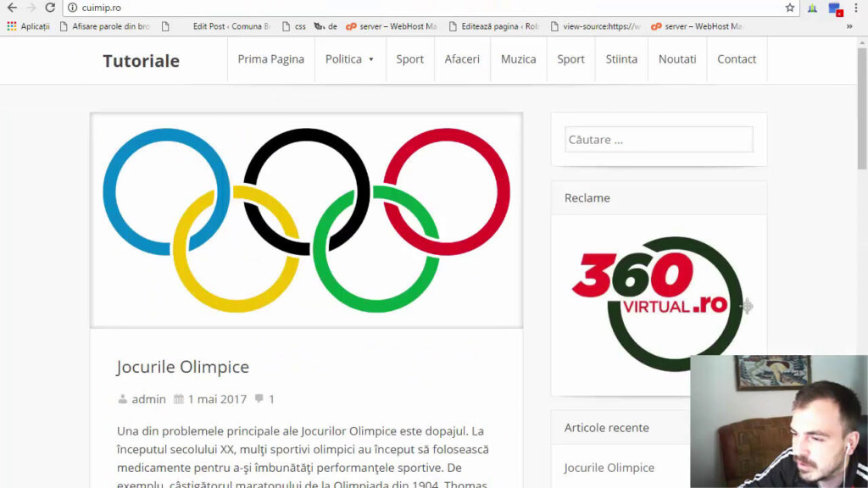Open the Aplicații apps grid shortcut
The width and height of the screenshot is (868, 488).
(x=28, y=26)
